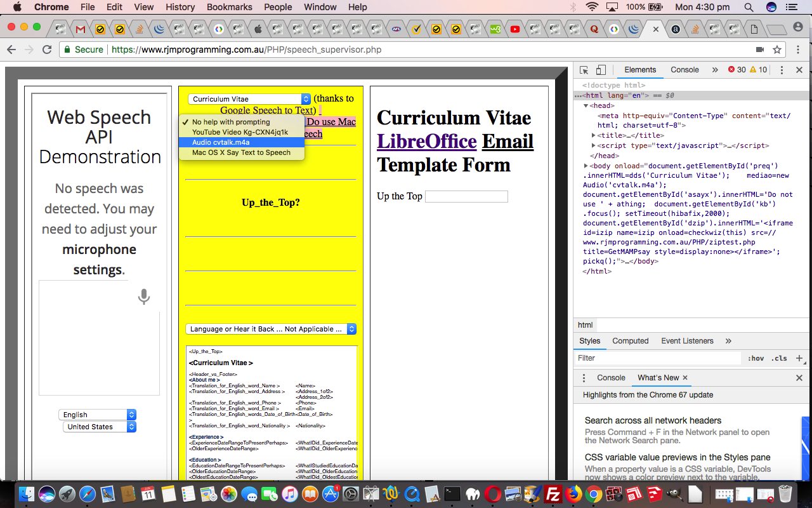The image size is (812, 508).
Task: Open the LibreOffice link
Action: (427, 141)
